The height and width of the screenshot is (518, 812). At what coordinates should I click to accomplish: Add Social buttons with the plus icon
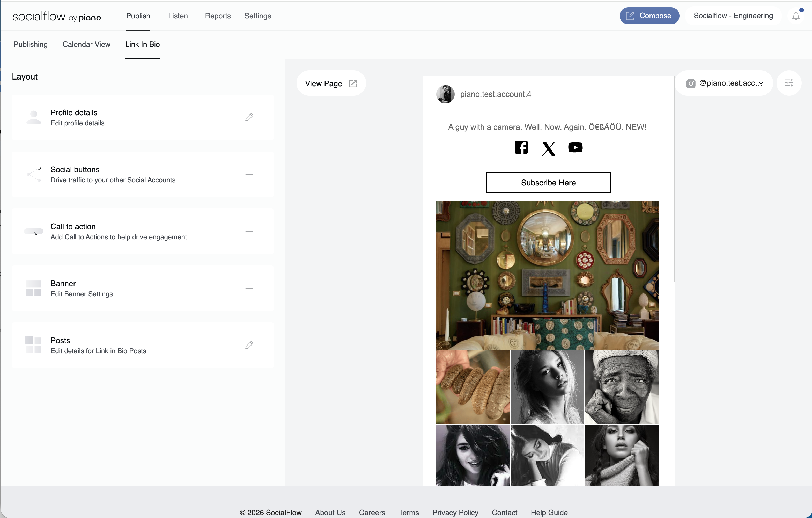tap(249, 175)
